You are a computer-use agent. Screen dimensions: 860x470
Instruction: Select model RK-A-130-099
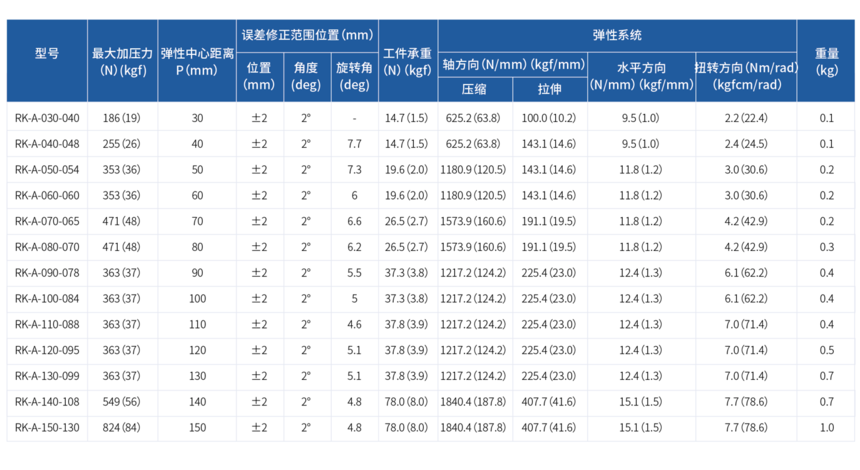point(47,376)
